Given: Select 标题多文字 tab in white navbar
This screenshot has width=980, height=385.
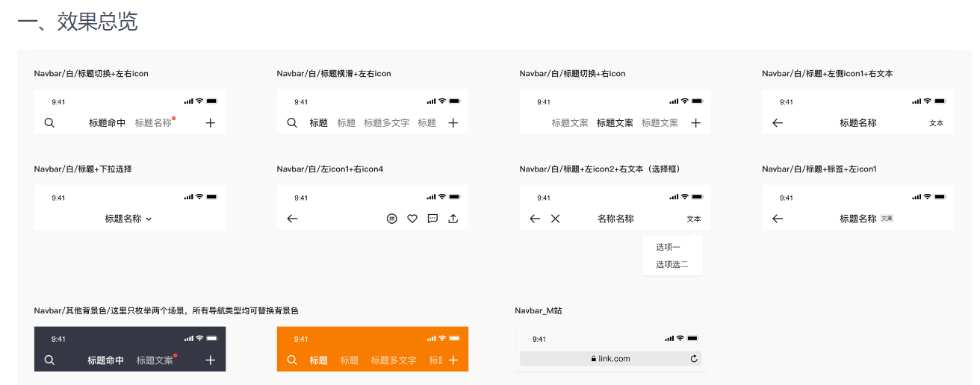Looking at the screenshot, I should click(387, 123).
